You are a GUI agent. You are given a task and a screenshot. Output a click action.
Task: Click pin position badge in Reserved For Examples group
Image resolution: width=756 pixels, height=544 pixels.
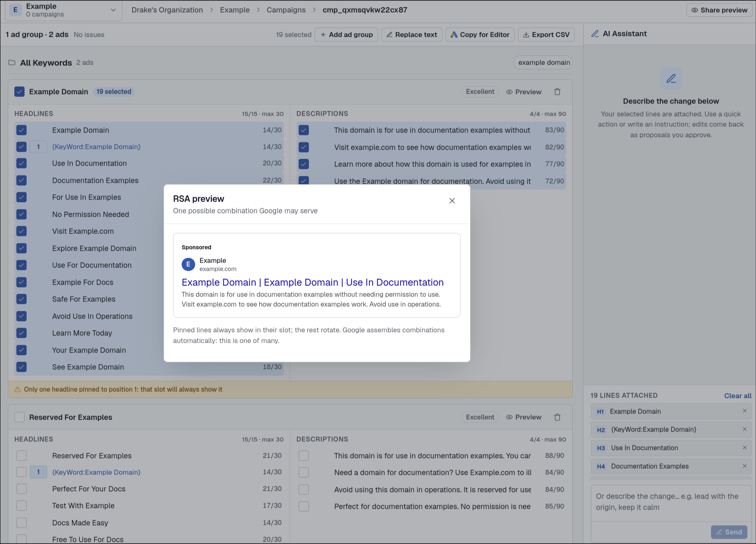click(x=38, y=472)
